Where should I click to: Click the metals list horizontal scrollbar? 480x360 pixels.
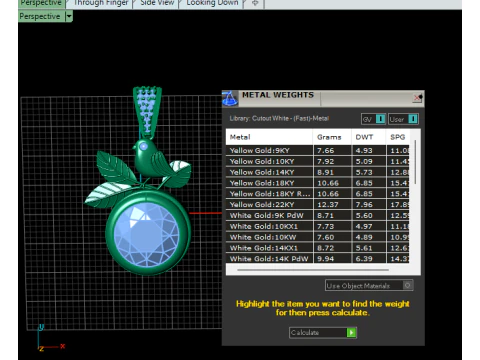[313, 270]
